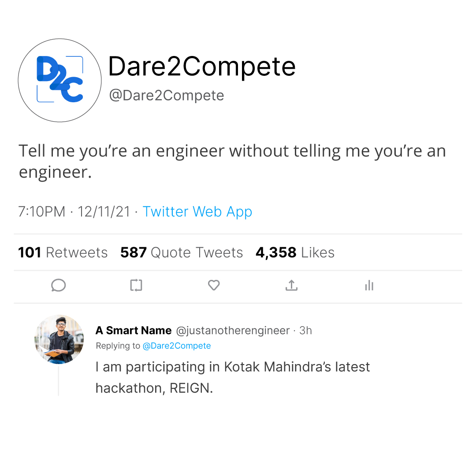Open the @justanotherengineer handle
The height and width of the screenshot is (476, 476).
tap(233, 331)
